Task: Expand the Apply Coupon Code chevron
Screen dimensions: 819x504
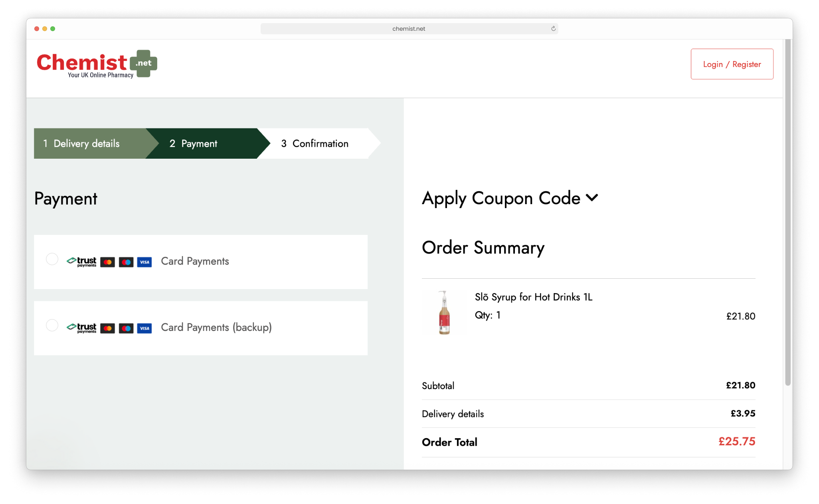Action: 592,197
